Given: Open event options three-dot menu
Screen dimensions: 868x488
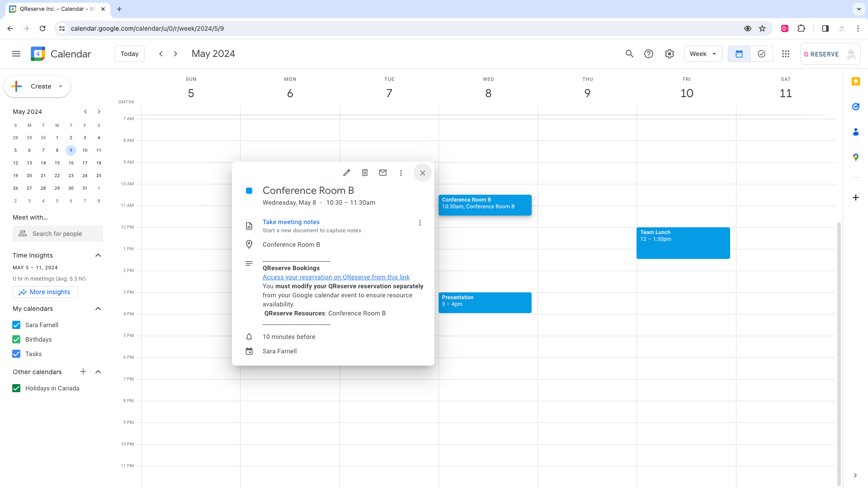Looking at the screenshot, I should tap(401, 173).
